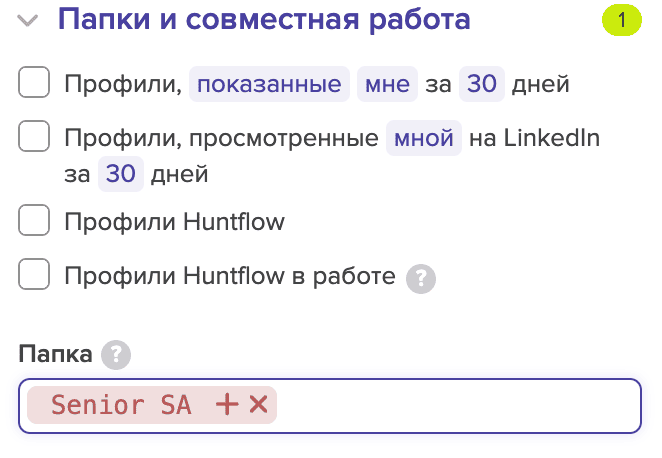Click the plus icon on Senior SA tag
The image size is (662, 458).
point(228,405)
